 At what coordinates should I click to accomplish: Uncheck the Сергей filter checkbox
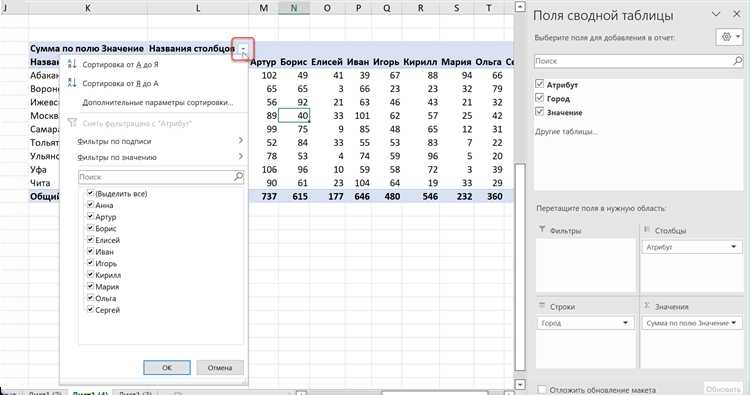point(90,309)
